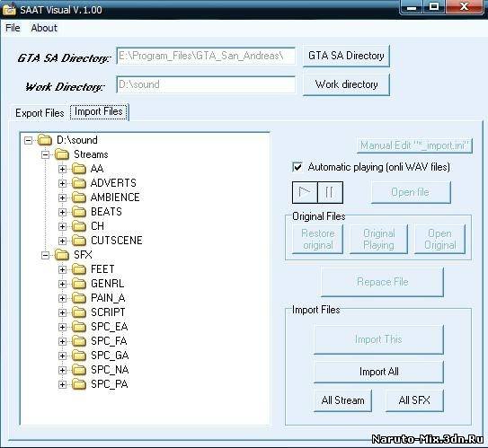Click the Work Directory path field

(x=206, y=84)
